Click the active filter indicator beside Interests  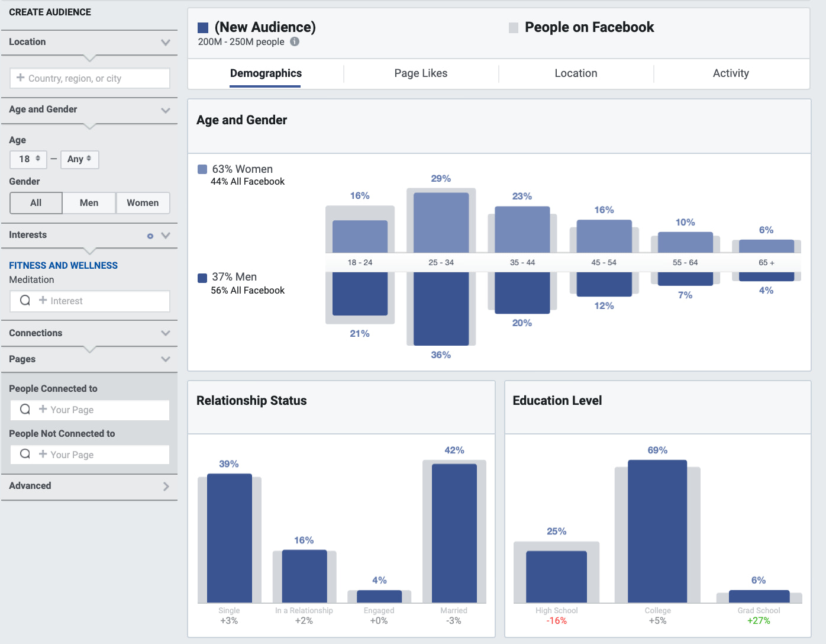150,235
